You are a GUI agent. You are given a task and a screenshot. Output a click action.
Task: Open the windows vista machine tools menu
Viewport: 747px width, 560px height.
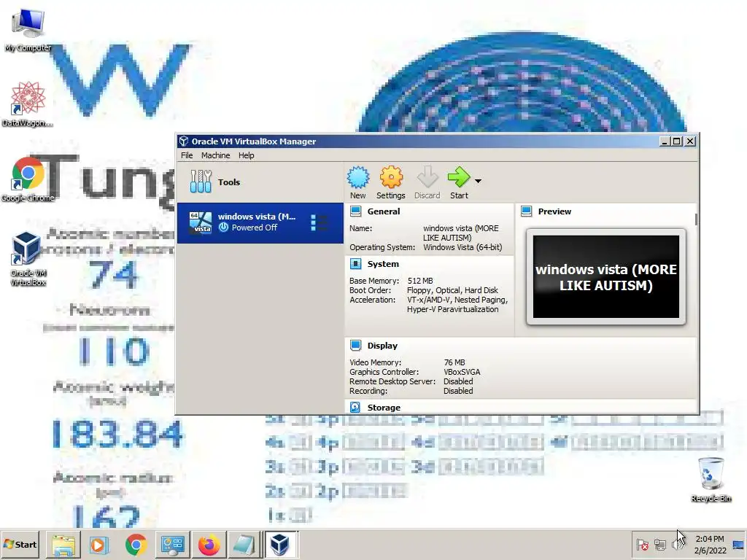pos(319,222)
